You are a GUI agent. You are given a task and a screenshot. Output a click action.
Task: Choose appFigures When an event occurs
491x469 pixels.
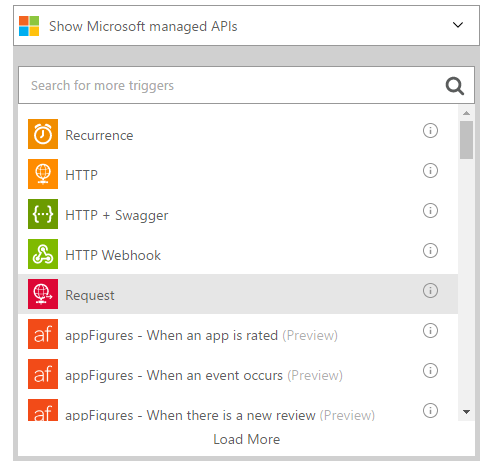click(x=238, y=374)
